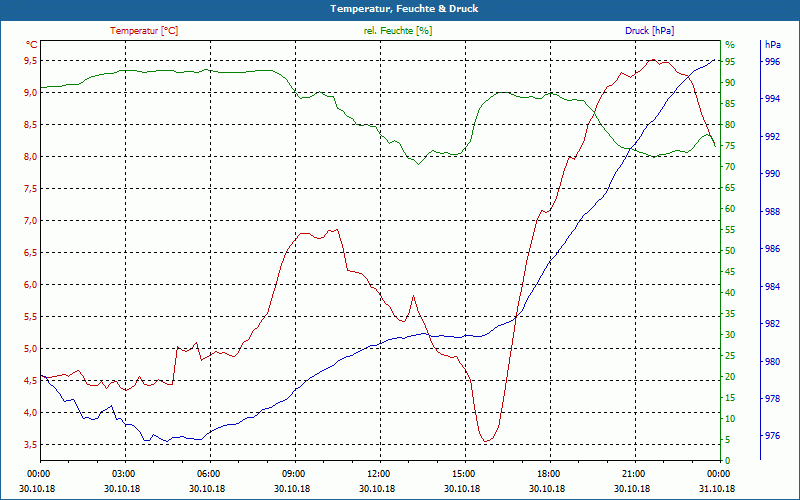Click the green '95' humidity axis value
The height and width of the screenshot is (500, 800).
coord(730,62)
